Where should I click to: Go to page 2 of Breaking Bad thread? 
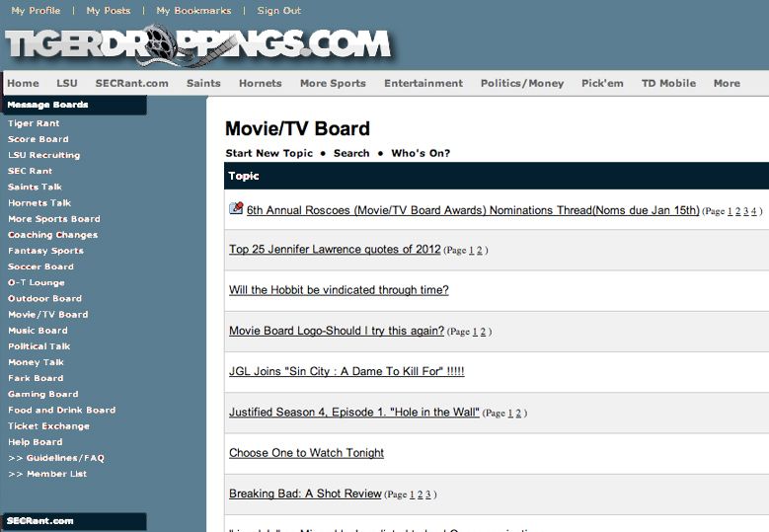(x=420, y=494)
